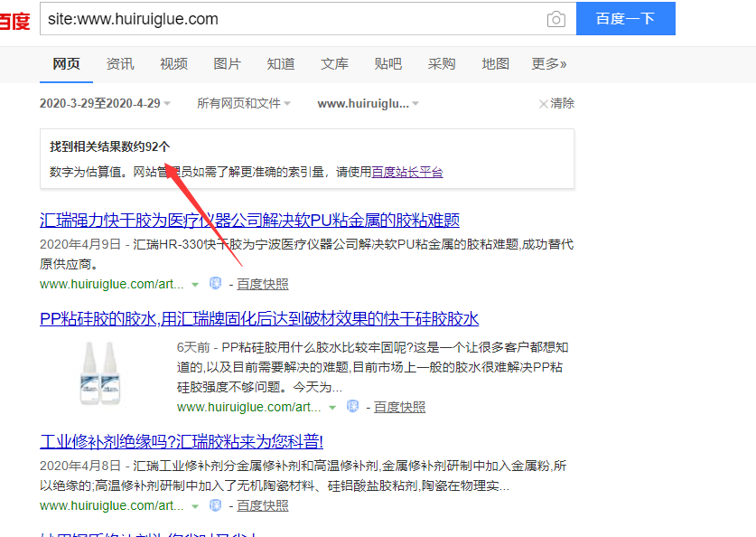Click 清除 to clear search filters
Image resolution: width=756 pixels, height=537 pixels.
[x=562, y=103]
